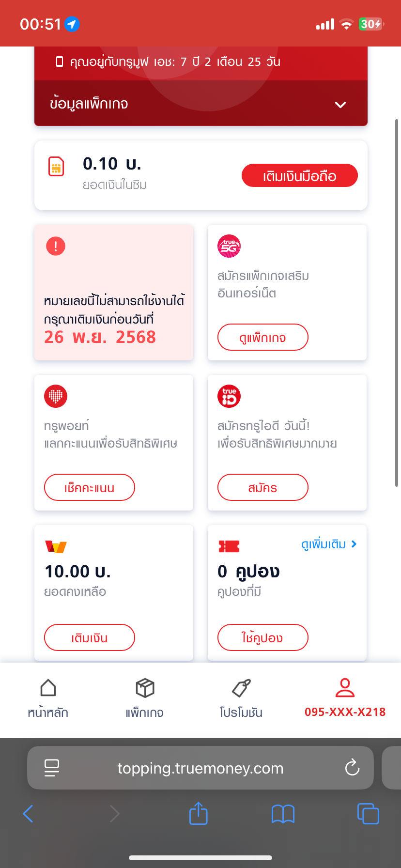This screenshot has width=401, height=868.
Task: Tap the topping.truemoney.com address bar
Action: point(200,768)
